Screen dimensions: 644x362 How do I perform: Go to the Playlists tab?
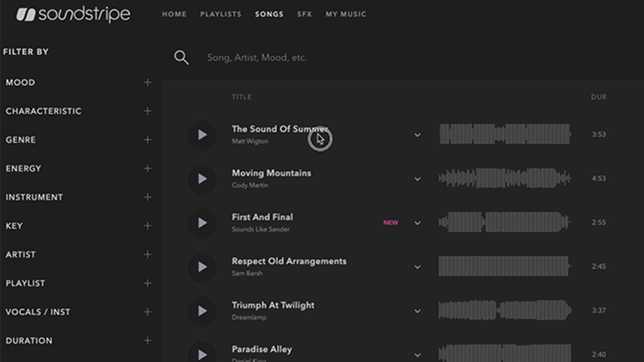220,14
